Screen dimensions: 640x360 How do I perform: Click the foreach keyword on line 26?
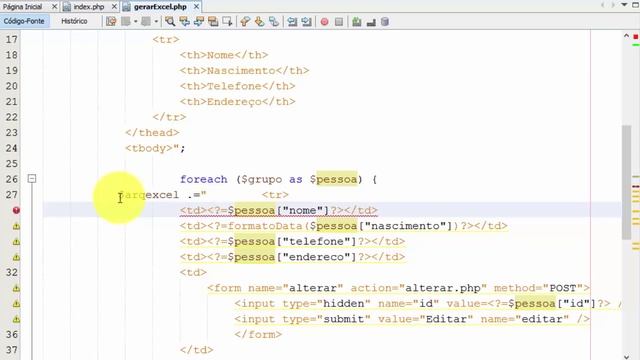coord(204,179)
